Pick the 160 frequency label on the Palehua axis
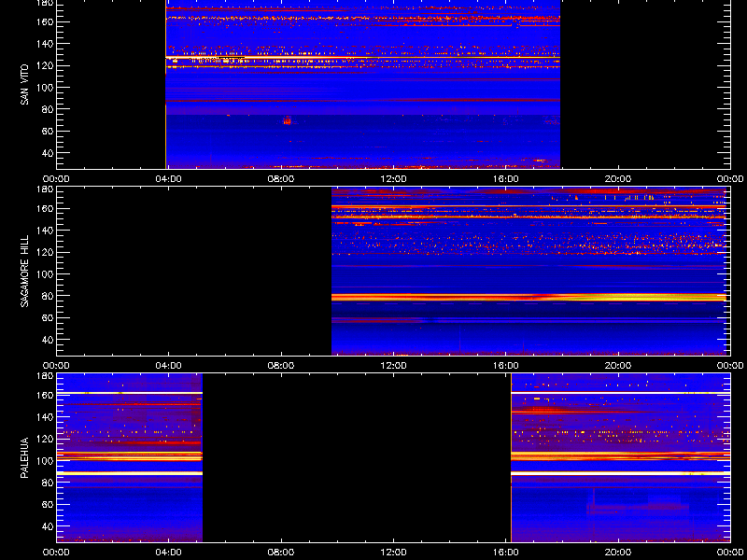 [x=46, y=395]
